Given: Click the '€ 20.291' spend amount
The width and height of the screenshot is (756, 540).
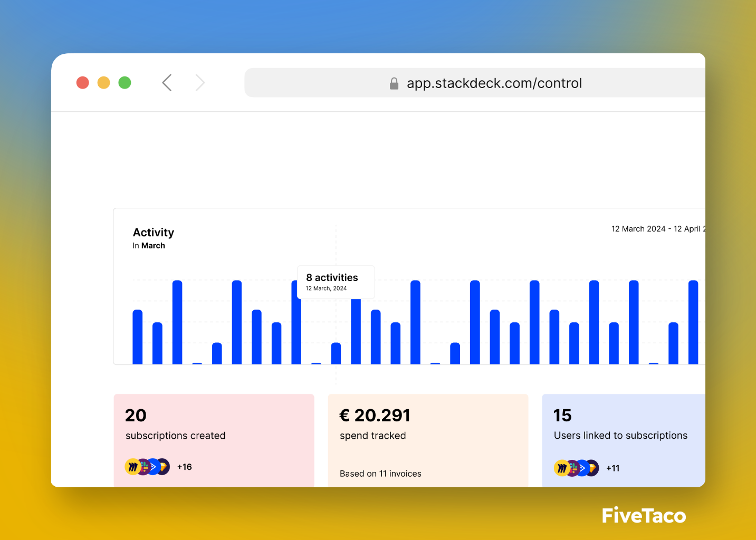Looking at the screenshot, I should coord(375,416).
